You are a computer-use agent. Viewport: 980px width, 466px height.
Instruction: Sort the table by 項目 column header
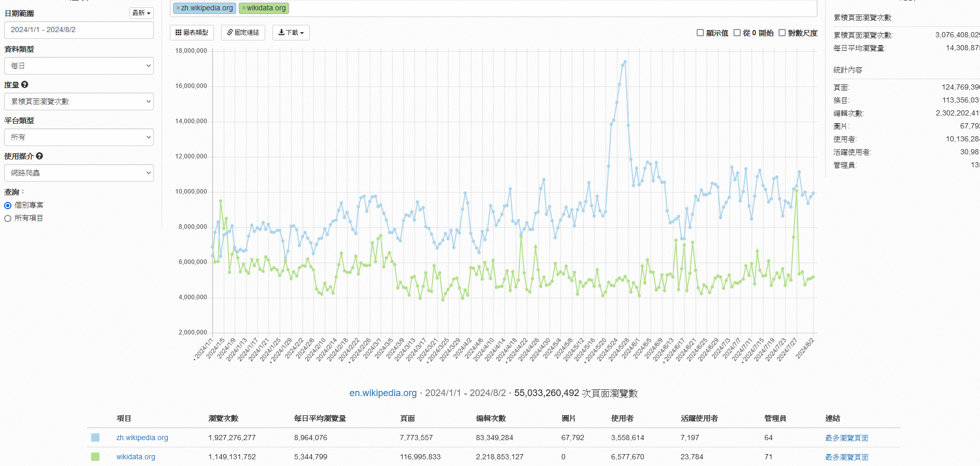124,418
